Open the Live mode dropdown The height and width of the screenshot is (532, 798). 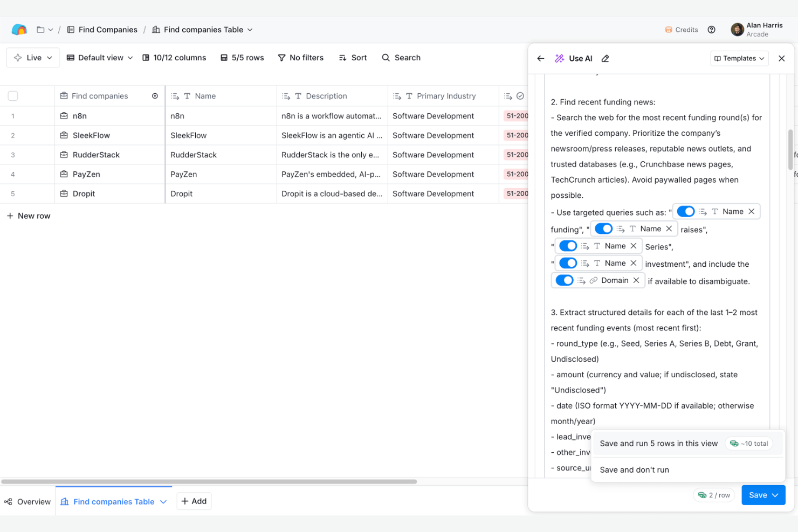(x=32, y=57)
